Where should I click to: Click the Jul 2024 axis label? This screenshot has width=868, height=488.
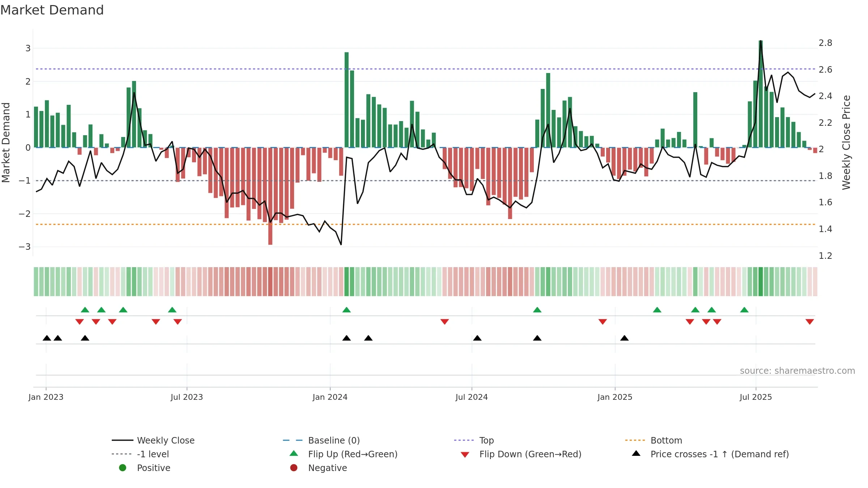click(472, 397)
